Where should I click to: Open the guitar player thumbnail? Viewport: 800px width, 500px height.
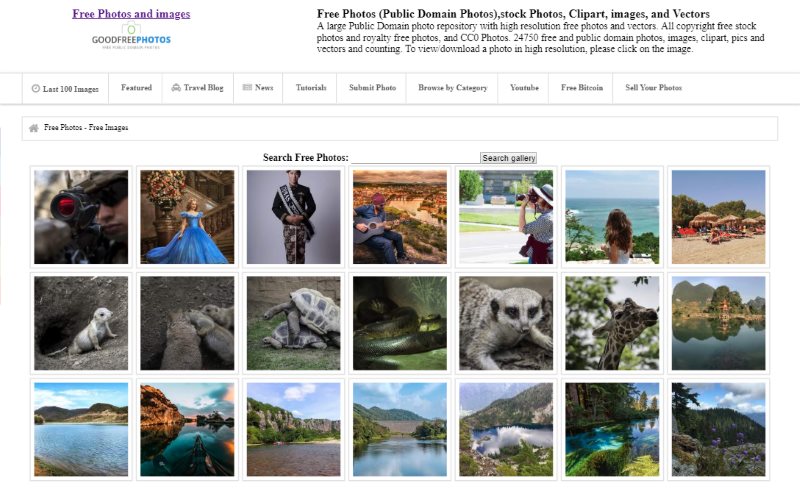(x=400, y=217)
